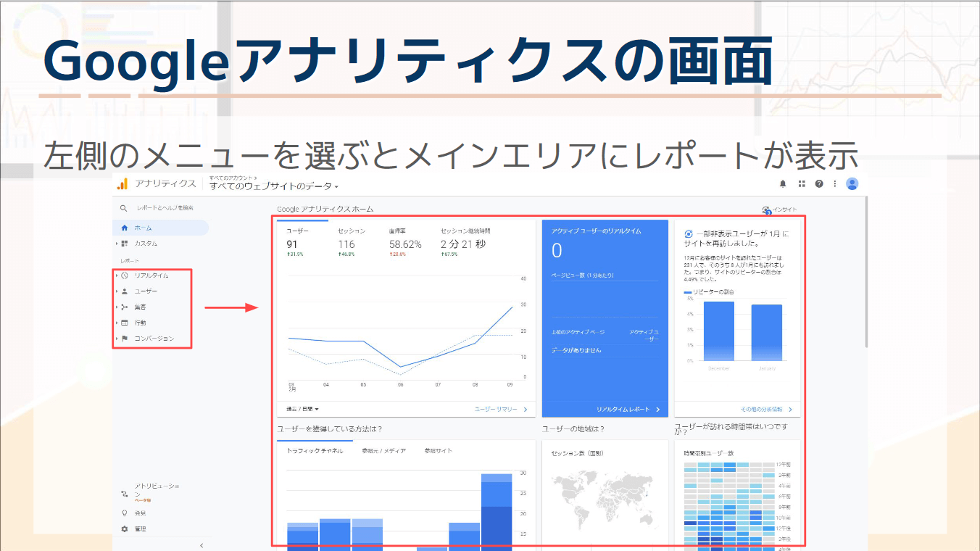Click the 時間帯別ユーザー数 heatmap
980x551 pixels.
click(729, 505)
